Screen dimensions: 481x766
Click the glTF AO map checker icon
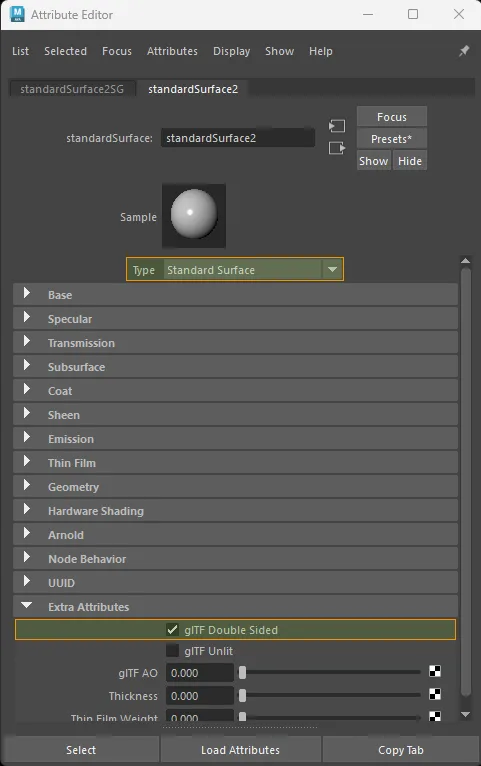click(435, 671)
